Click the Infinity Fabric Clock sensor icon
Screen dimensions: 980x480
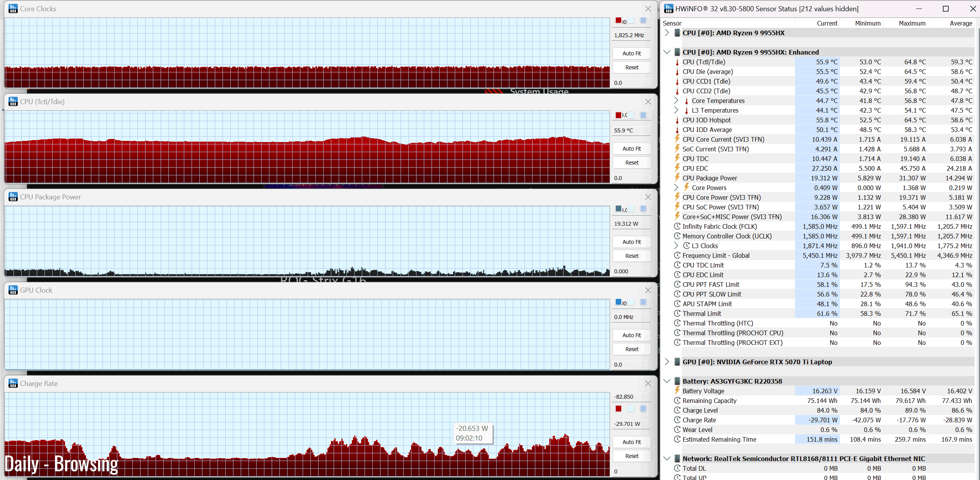[x=677, y=226]
